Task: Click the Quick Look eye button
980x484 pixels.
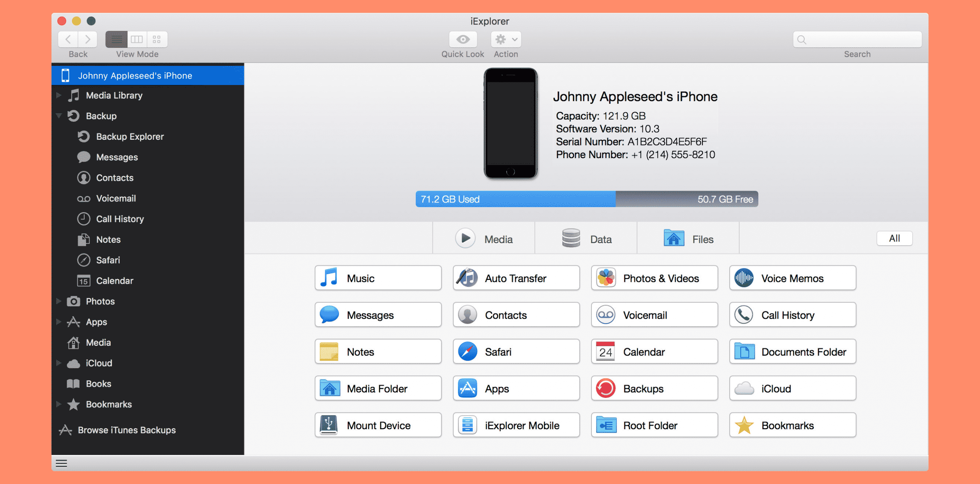Action: click(463, 39)
